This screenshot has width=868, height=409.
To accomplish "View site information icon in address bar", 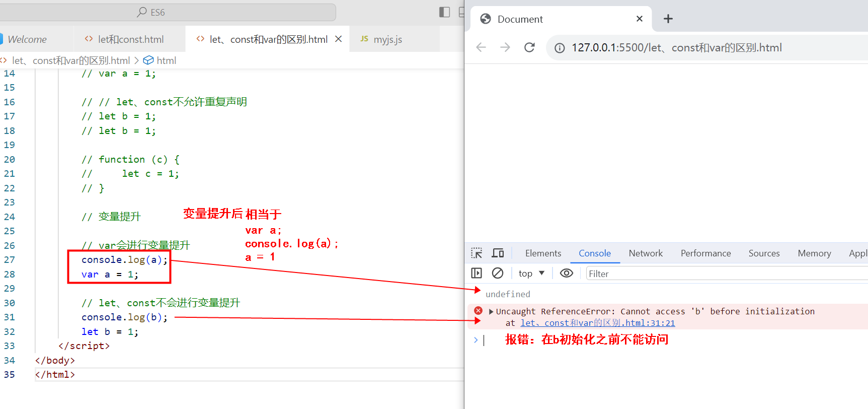I will click(560, 48).
